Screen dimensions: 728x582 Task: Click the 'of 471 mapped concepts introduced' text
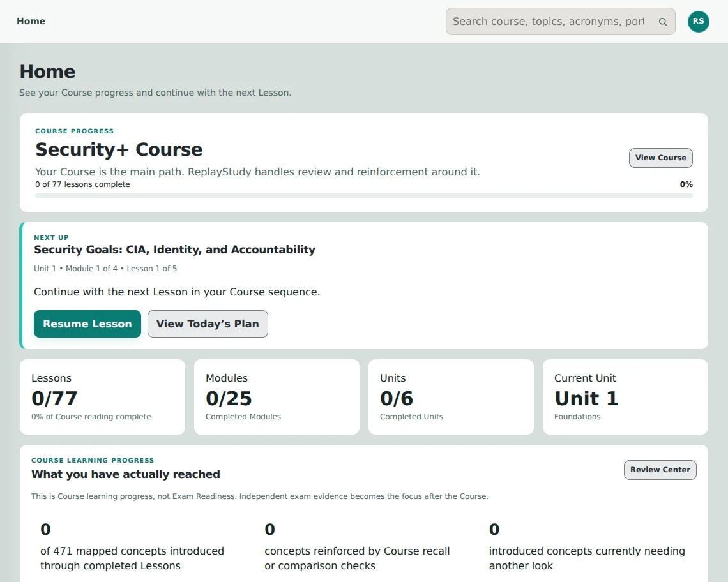[x=132, y=551]
